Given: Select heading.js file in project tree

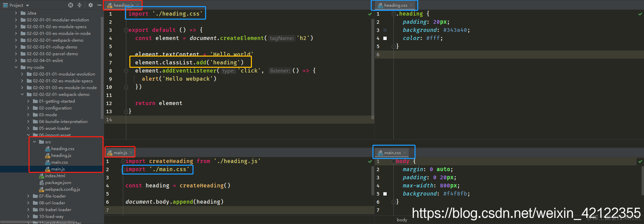Looking at the screenshot, I should [61, 155].
